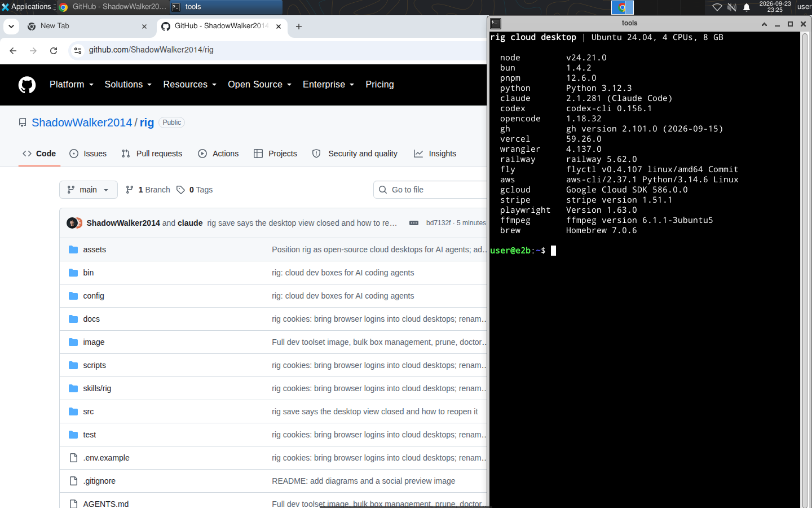Switch to tools terminal taskbar entry
Viewport: 812px width, 508px height.
pos(226,7)
